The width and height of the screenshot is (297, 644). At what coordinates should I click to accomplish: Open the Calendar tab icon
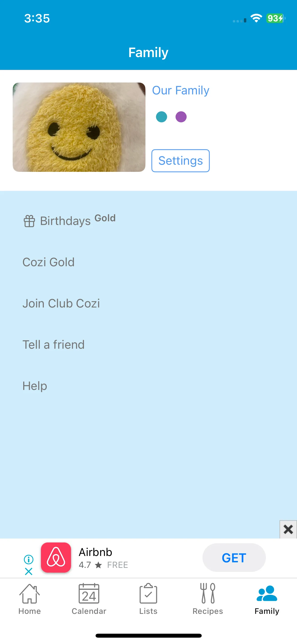click(89, 594)
